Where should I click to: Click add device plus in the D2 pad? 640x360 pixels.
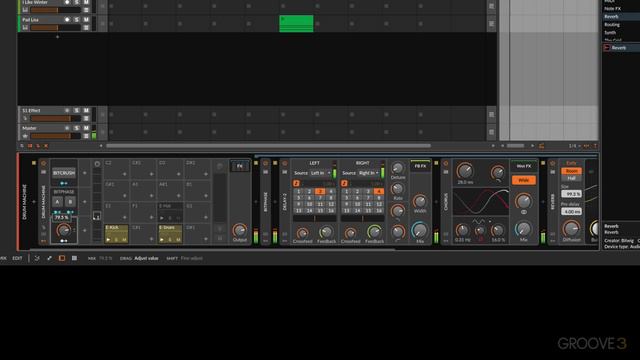178,174
